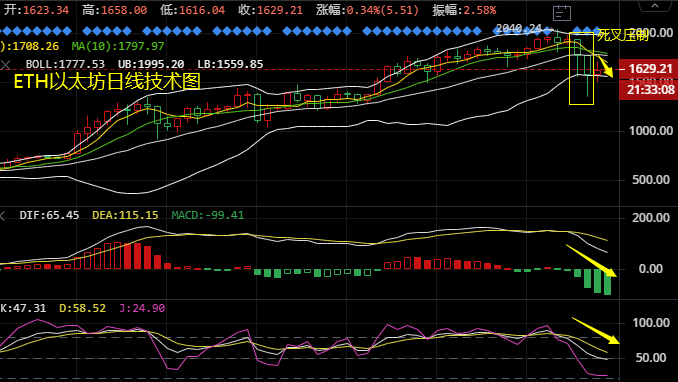Select the ETH以太坊日线技术图 title text
Screen dimensions: 678x382
(x=107, y=81)
